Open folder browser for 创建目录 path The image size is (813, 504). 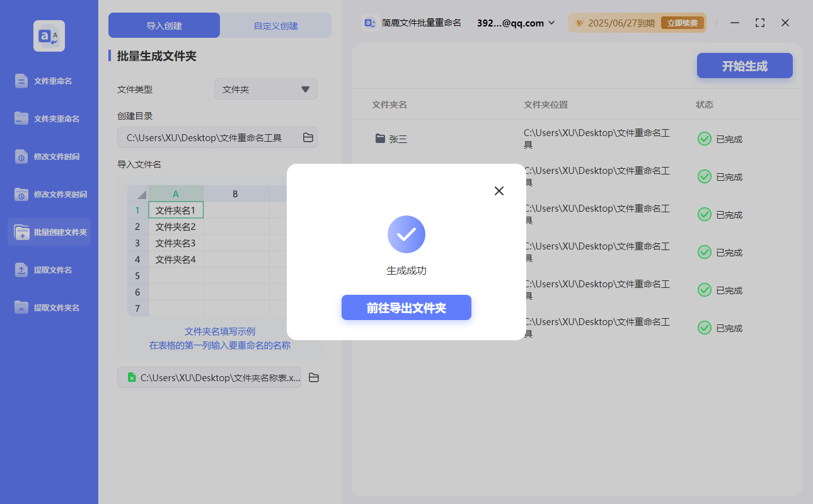308,137
